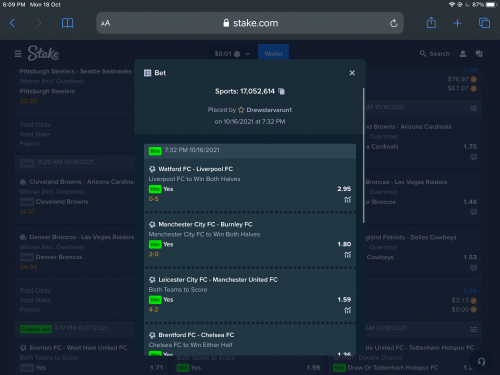The image size is (500, 375).
Task: Open the Stake hamburger menu
Action: (18, 54)
